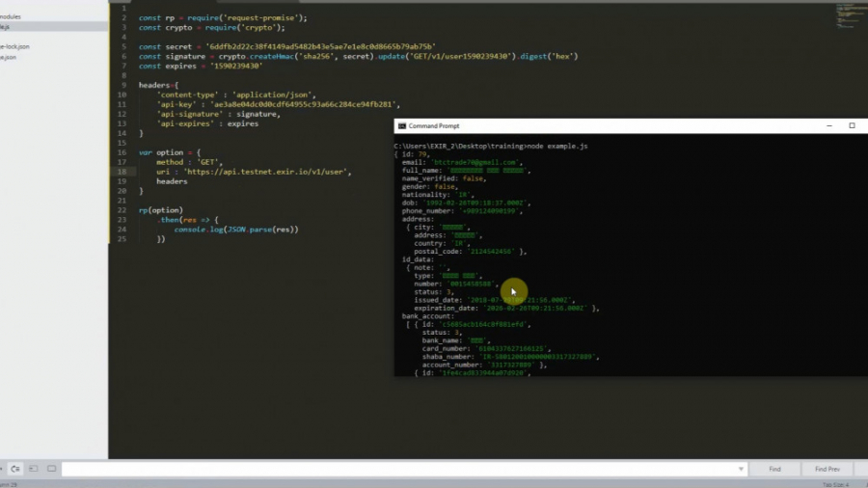The width and height of the screenshot is (868, 488).
Task: Click line number 5 in the gutter
Action: (x=124, y=46)
